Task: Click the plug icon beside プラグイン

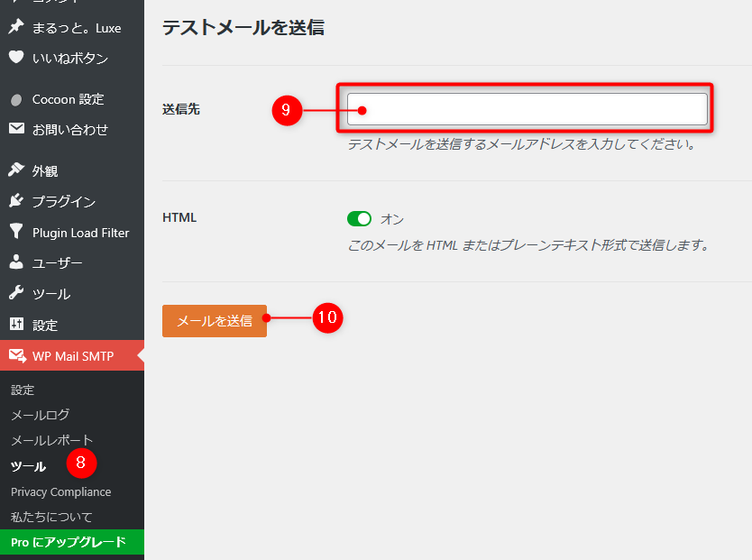Action: (16, 200)
